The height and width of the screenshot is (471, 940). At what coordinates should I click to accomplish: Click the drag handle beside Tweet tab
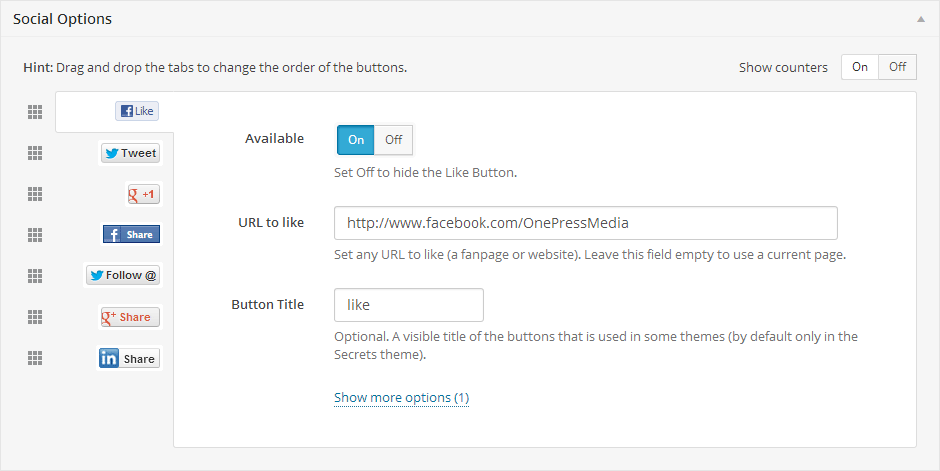[x=35, y=153]
